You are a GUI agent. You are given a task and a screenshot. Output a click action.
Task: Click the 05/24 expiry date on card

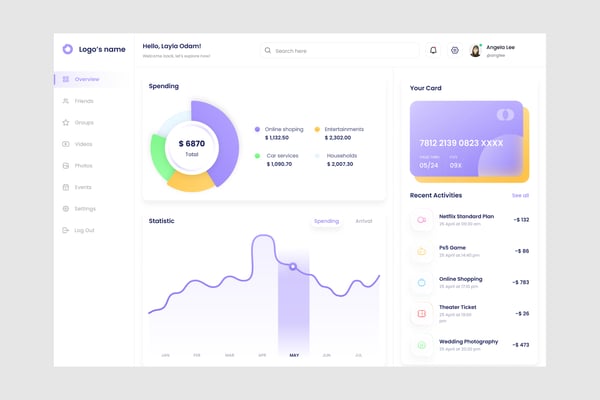(429, 165)
